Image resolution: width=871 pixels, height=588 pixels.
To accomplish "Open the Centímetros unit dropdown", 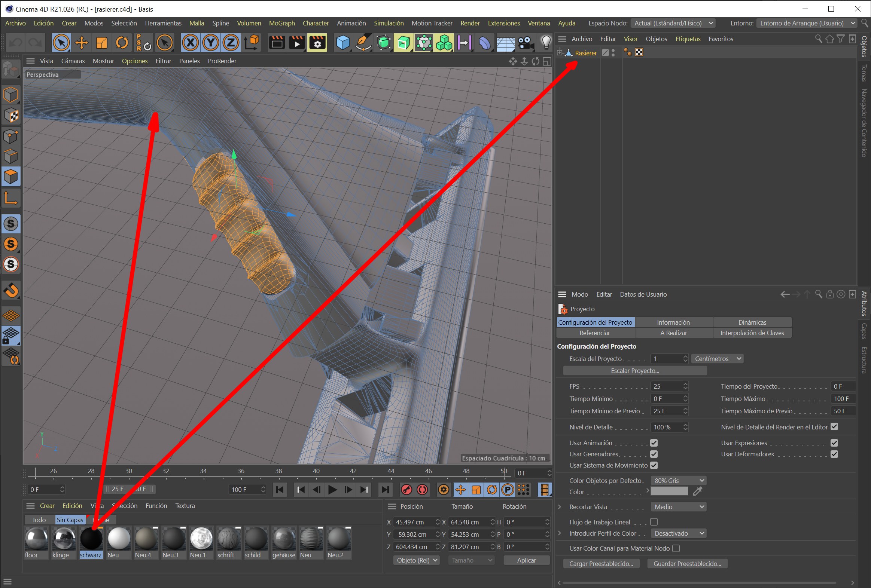I will coord(717,358).
